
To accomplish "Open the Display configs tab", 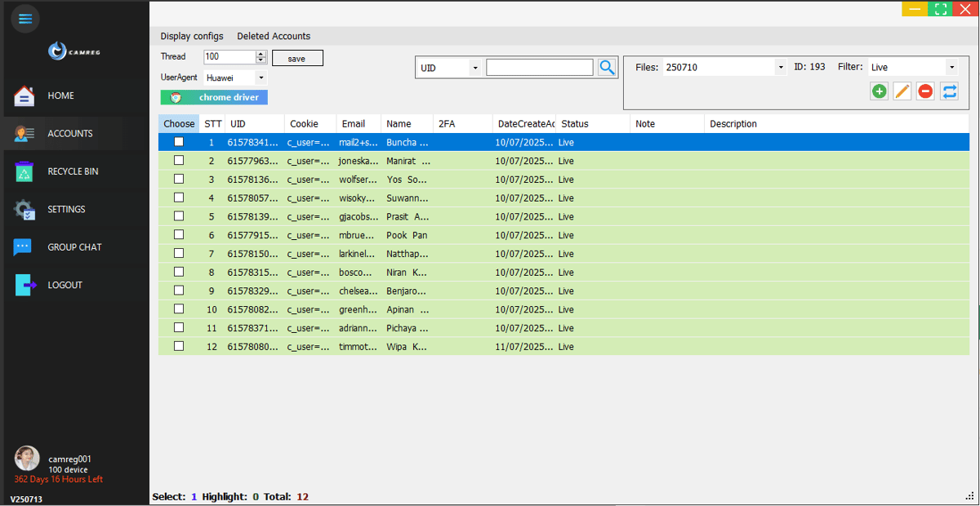I will coord(191,36).
